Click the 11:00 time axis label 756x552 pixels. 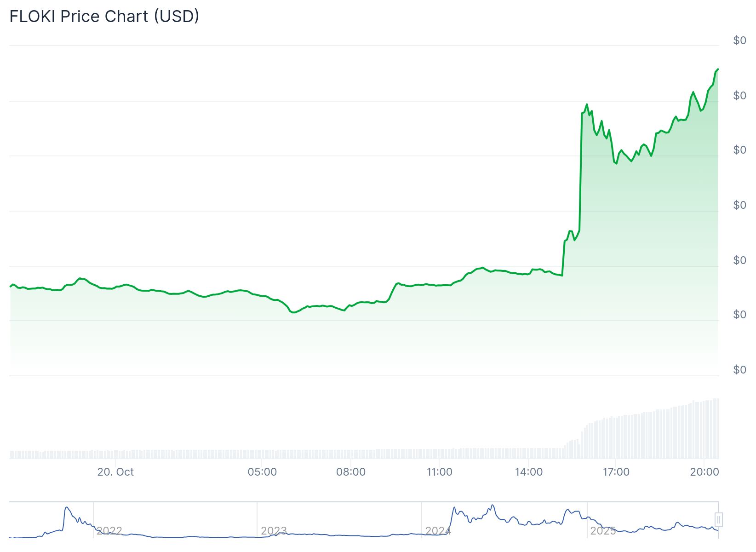click(x=440, y=472)
